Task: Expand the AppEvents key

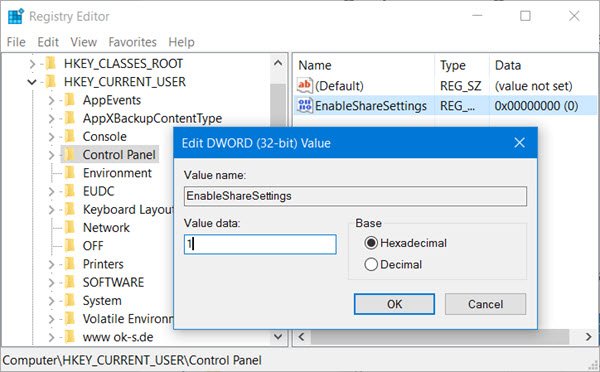Action: (x=51, y=100)
